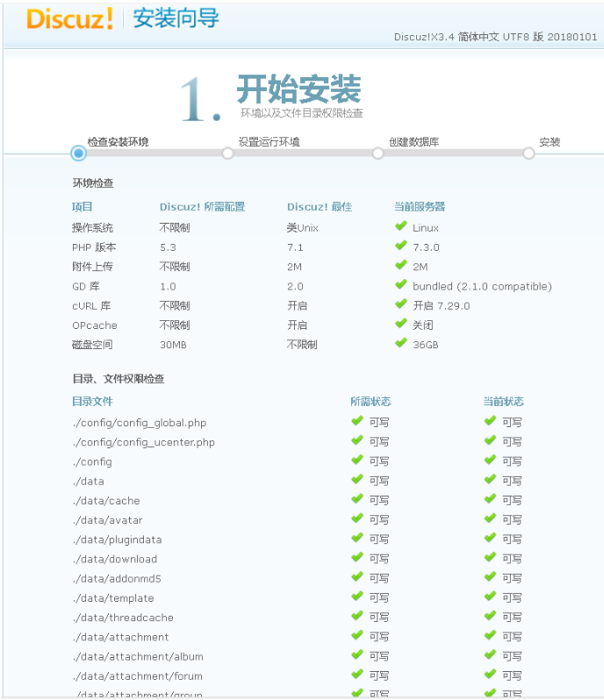Click the ./data/attachment/forum path
Screen dimensions: 604x700
click(x=138, y=676)
